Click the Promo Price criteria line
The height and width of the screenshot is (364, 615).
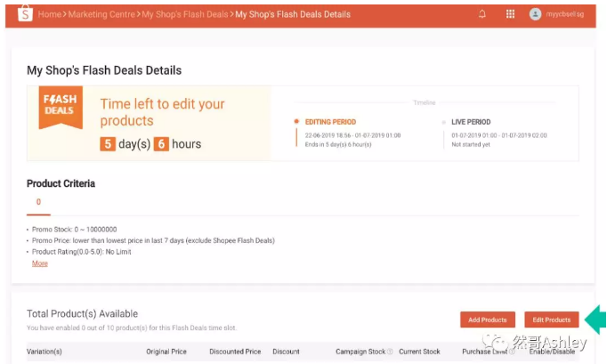coord(153,240)
